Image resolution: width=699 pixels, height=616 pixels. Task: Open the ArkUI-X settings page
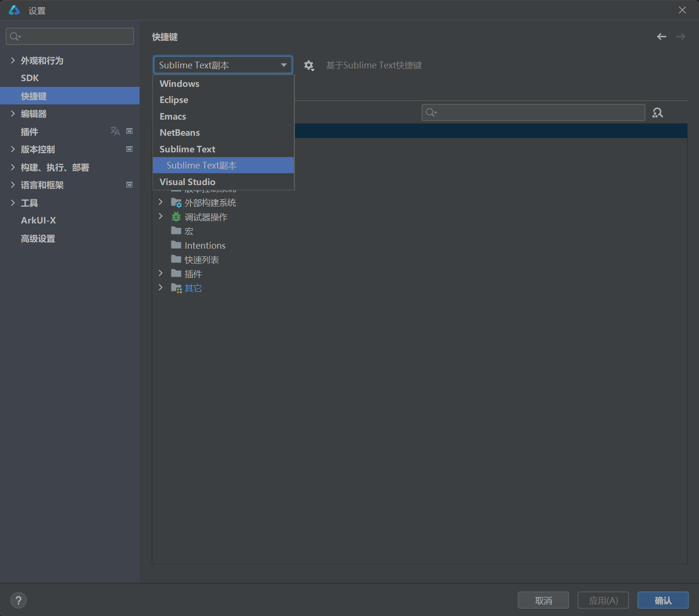(x=38, y=220)
